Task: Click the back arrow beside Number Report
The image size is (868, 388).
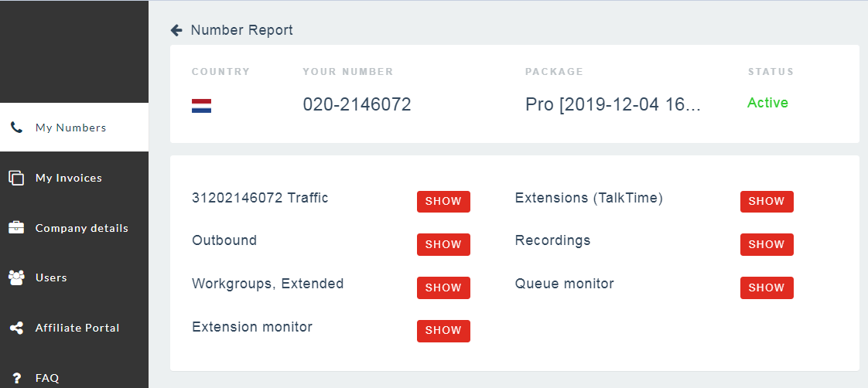Action: tap(176, 30)
